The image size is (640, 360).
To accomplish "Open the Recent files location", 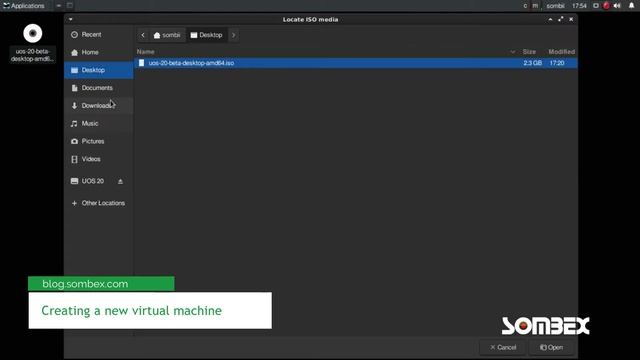I will (x=98, y=35).
